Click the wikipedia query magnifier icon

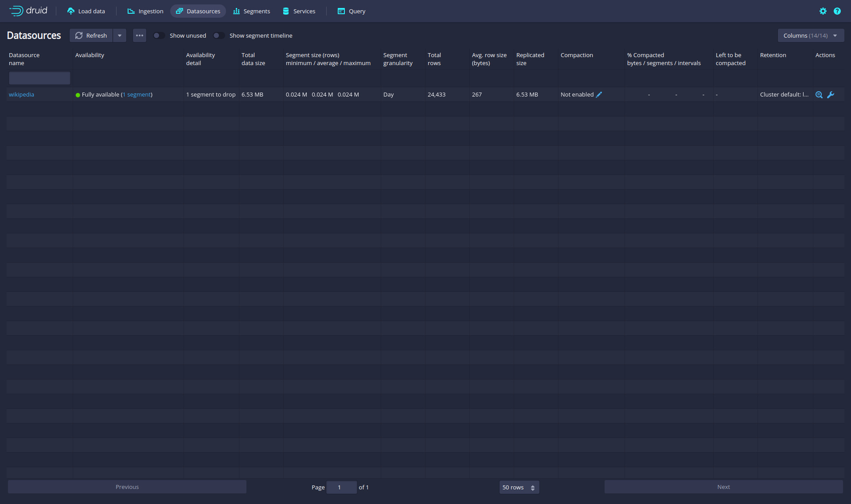click(819, 95)
